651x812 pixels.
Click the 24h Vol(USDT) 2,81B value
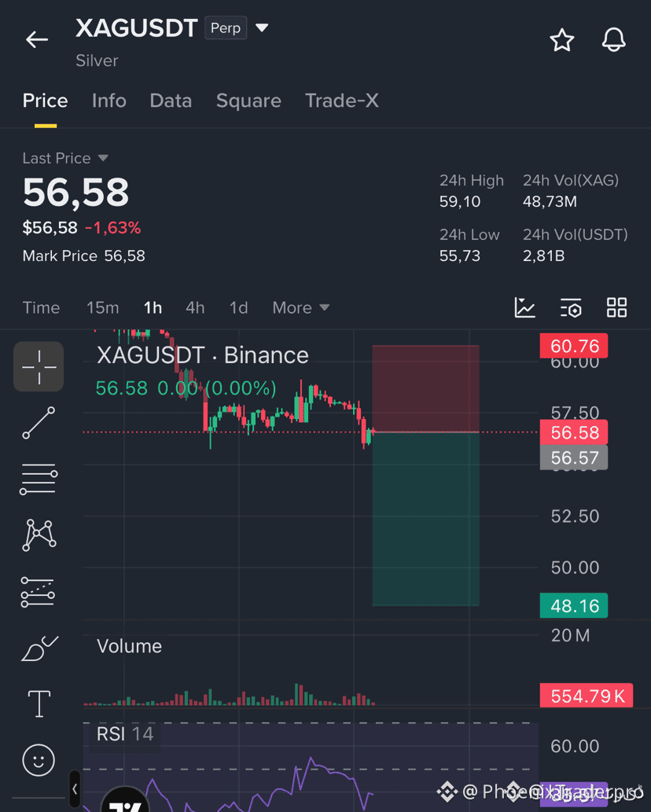(x=543, y=255)
